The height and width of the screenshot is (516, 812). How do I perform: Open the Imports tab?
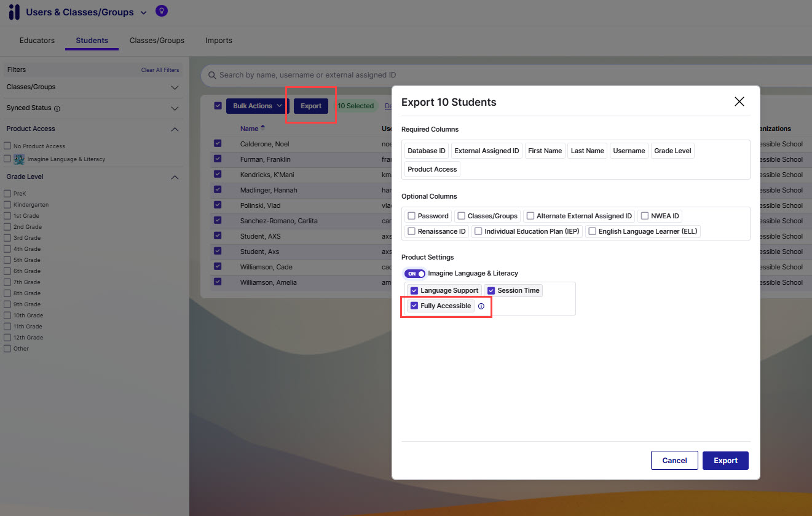tap(218, 41)
